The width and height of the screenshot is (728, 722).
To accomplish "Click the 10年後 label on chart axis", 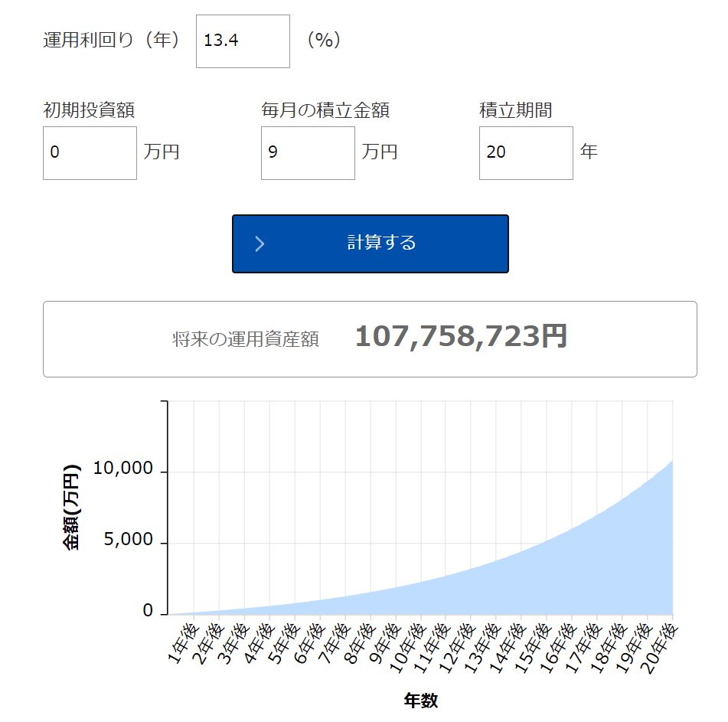I will (408, 649).
